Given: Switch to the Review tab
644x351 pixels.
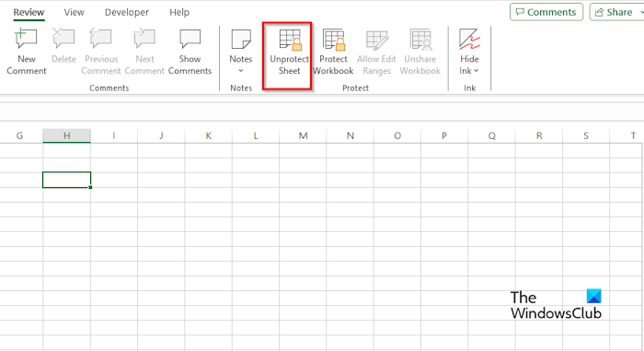Looking at the screenshot, I should point(29,12).
